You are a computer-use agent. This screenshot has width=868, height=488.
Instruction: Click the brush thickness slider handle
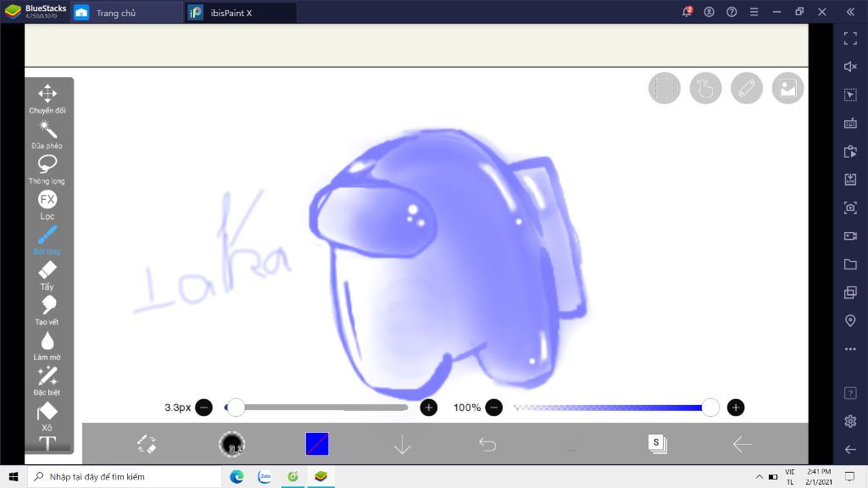pos(236,408)
